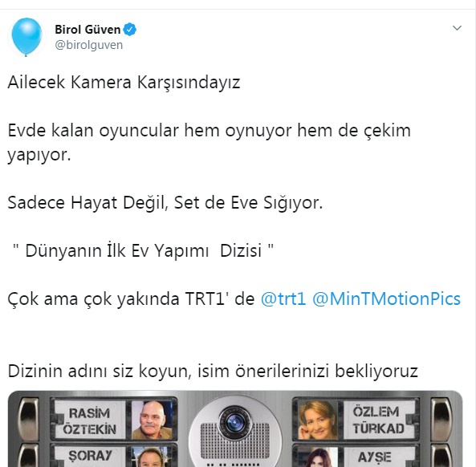
Task: Click Özlem Türkad's photo
Action: click(x=318, y=420)
